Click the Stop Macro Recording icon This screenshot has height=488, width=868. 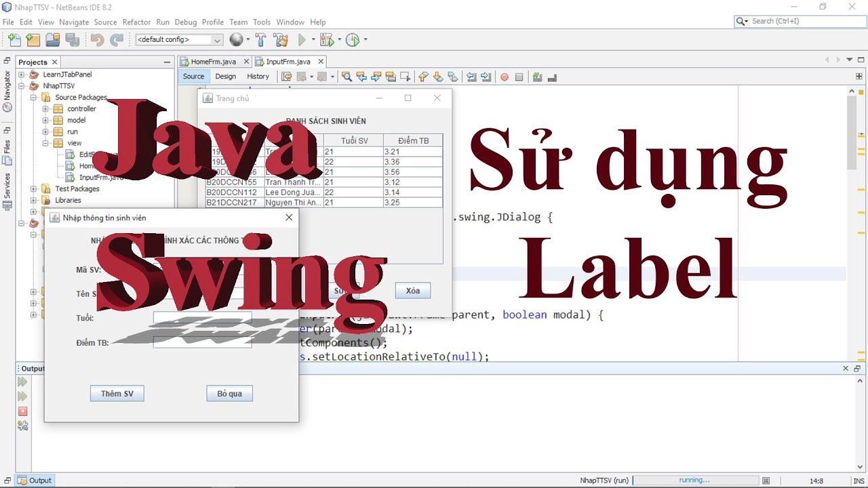(x=519, y=77)
